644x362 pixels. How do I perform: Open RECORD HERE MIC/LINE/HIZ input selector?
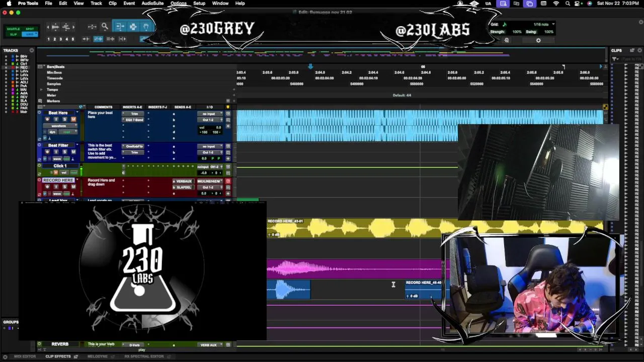(x=210, y=182)
